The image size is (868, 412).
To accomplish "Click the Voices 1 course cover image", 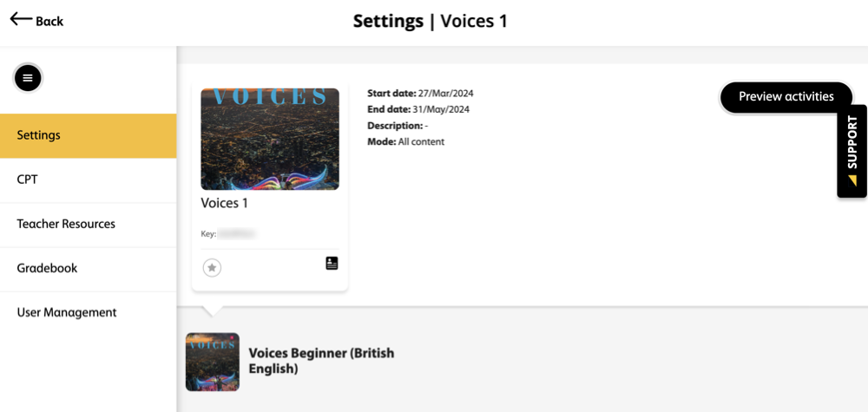I will pos(270,139).
